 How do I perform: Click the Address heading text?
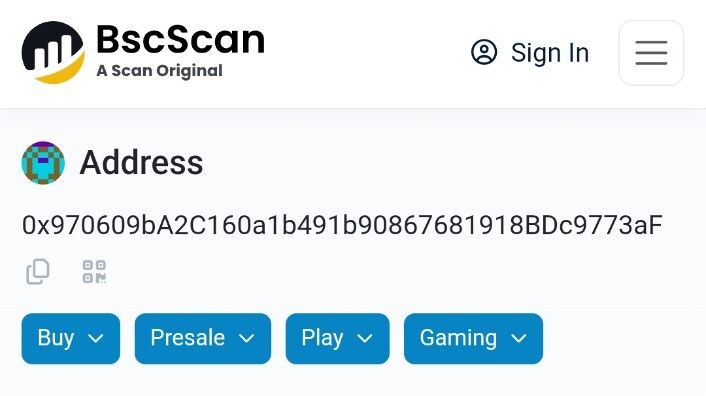pos(141,162)
